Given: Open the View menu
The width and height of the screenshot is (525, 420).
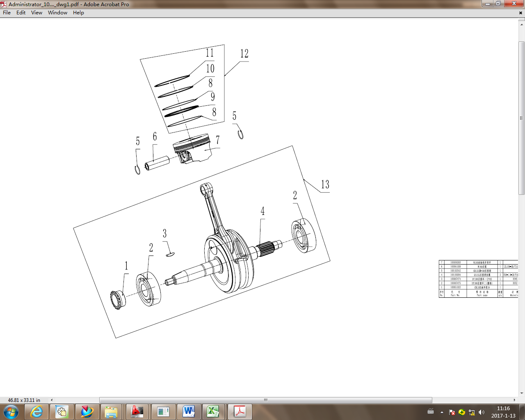Looking at the screenshot, I should [x=36, y=13].
